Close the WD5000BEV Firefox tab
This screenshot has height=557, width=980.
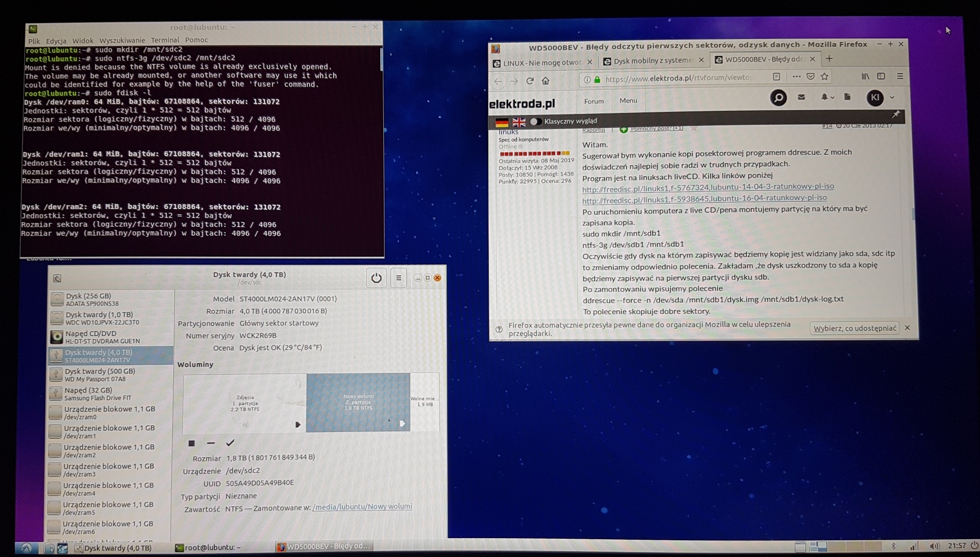(x=812, y=59)
